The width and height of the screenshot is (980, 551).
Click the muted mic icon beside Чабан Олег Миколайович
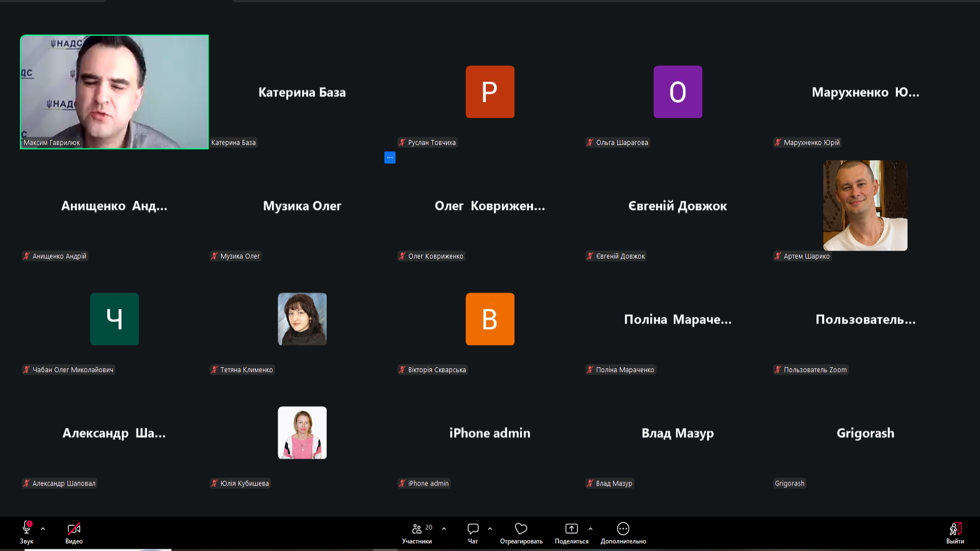coord(27,370)
